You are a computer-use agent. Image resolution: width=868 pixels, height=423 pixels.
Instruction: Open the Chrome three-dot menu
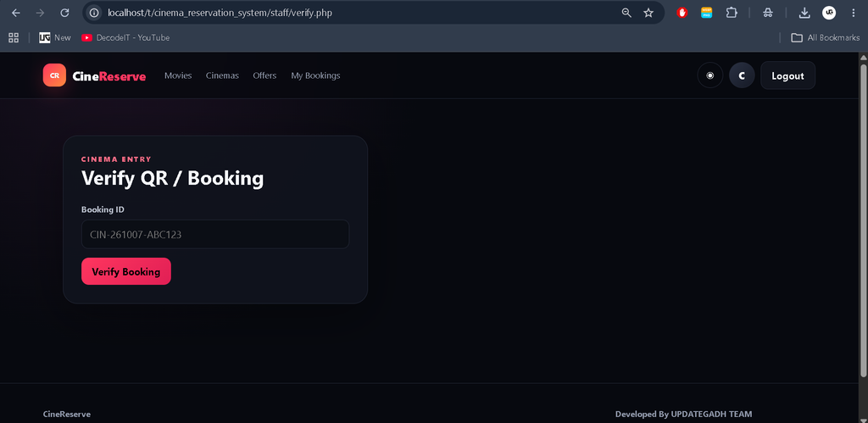(x=853, y=13)
